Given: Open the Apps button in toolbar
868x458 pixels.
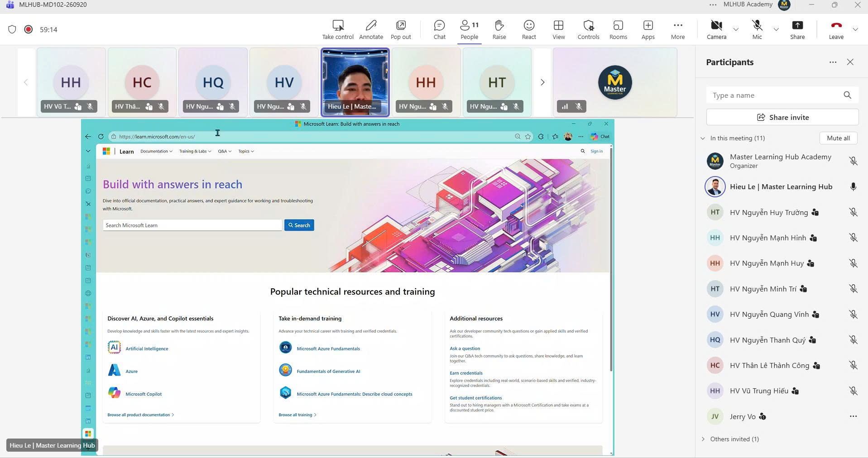Looking at the screenshot, I should tap(648, 30).
